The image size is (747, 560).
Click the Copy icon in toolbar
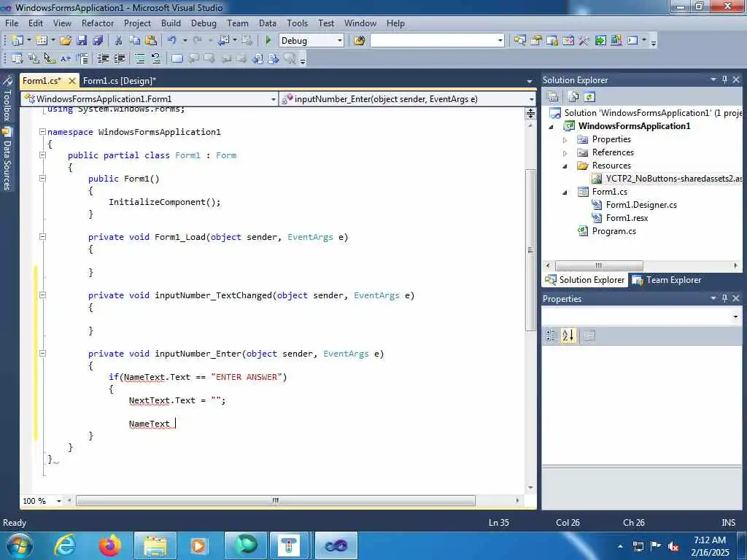click(134, 41)
